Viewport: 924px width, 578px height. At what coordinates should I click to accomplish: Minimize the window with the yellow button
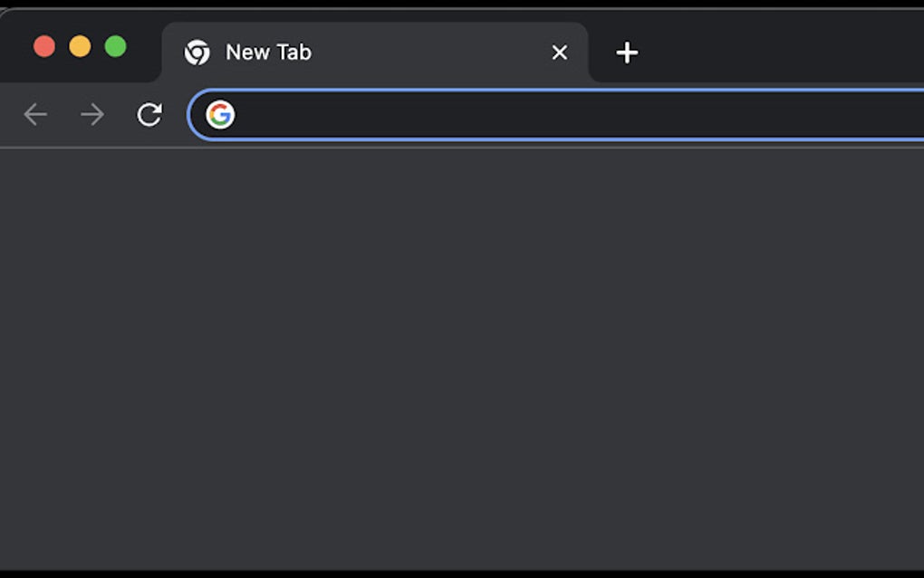pos(80,45)
